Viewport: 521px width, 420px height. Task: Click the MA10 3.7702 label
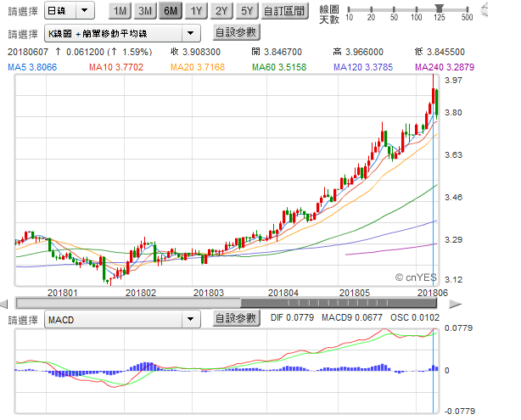click(116, 67)
